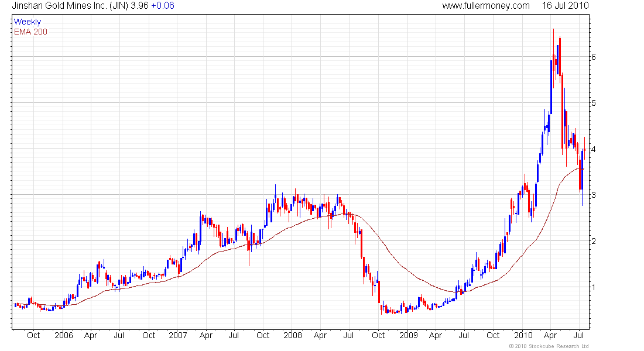Viewport: 644px width, 351px height.
Task: Click the 'Jul' label at the chart's right end
Action: [x=578, y=335]
